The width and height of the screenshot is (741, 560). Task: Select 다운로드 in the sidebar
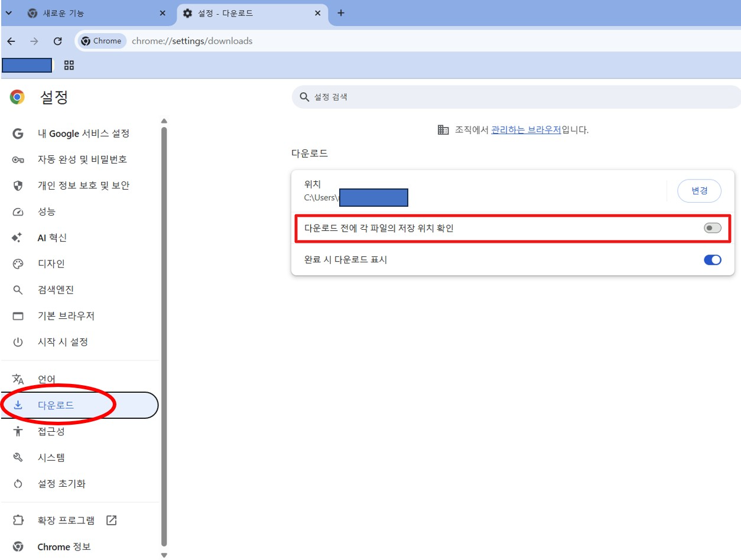[80, 405]
